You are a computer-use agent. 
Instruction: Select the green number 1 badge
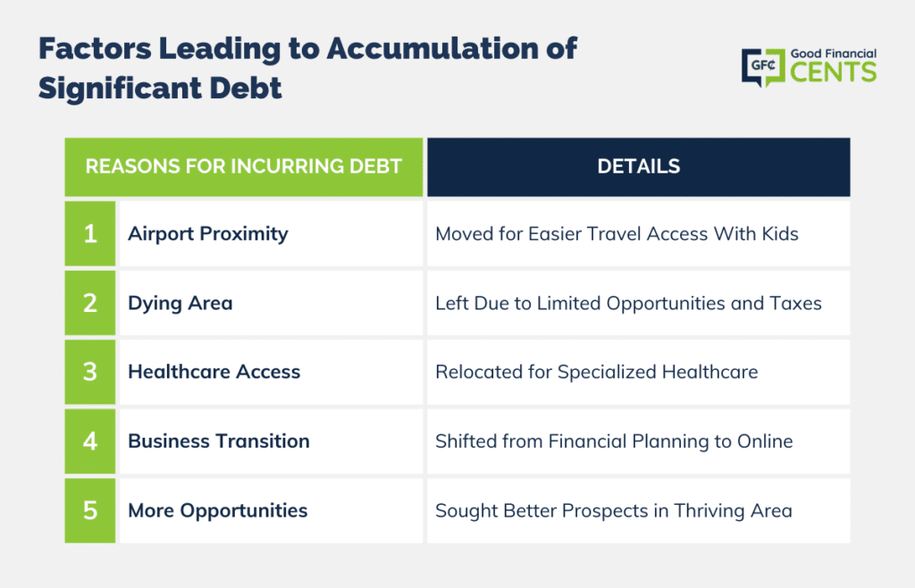point(90,234)
